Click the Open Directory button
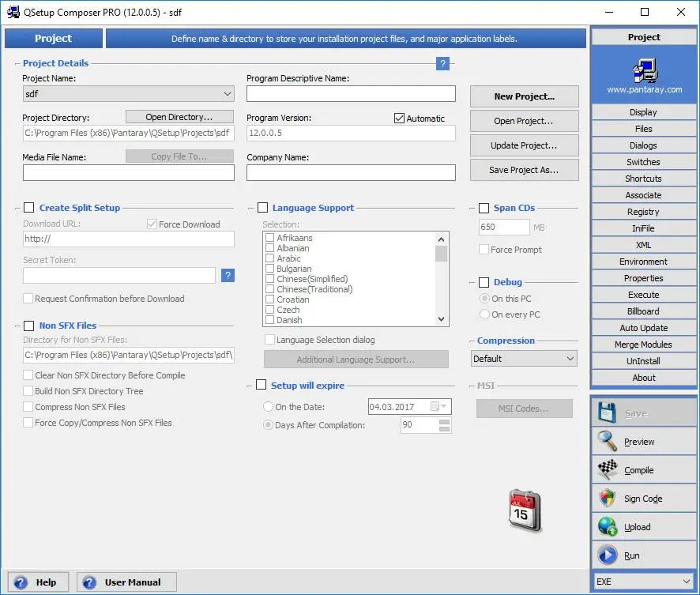Image resolution: width=700 pixels, height=595 pixels. point(179,117)
